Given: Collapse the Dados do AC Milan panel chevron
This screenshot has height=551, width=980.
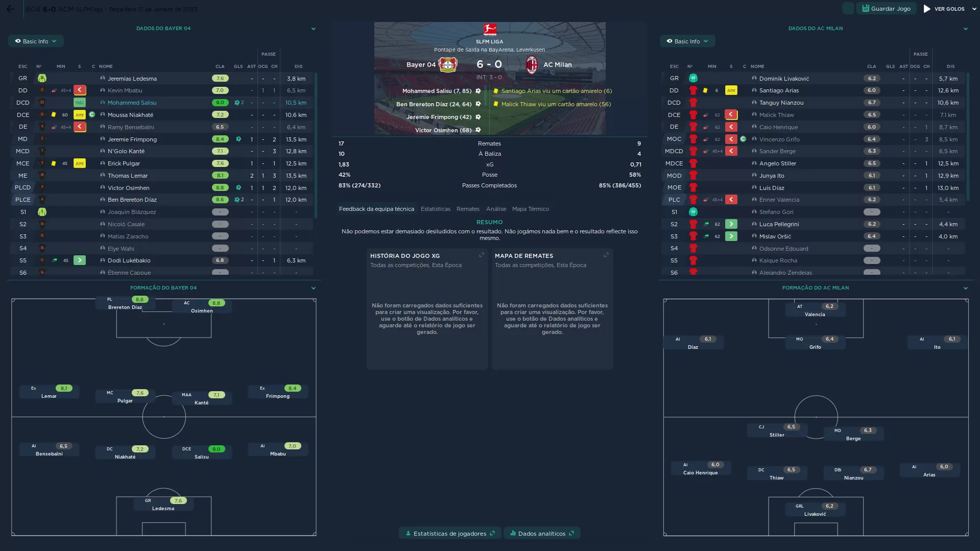Looking at the screenshot, I should (966, 29).
